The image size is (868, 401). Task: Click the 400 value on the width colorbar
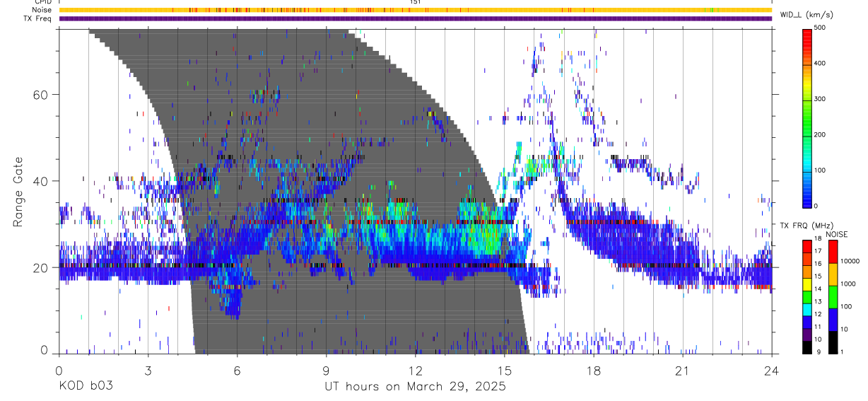[821, 63]
